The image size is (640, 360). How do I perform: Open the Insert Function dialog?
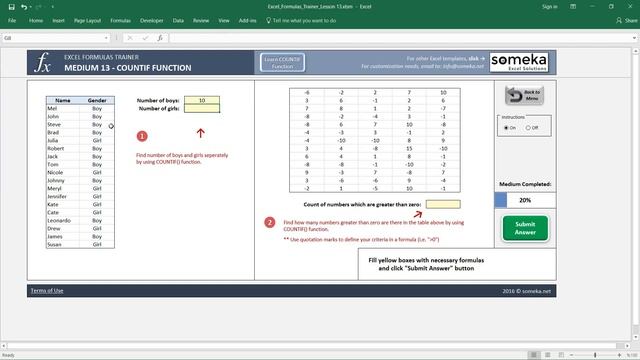160,38
